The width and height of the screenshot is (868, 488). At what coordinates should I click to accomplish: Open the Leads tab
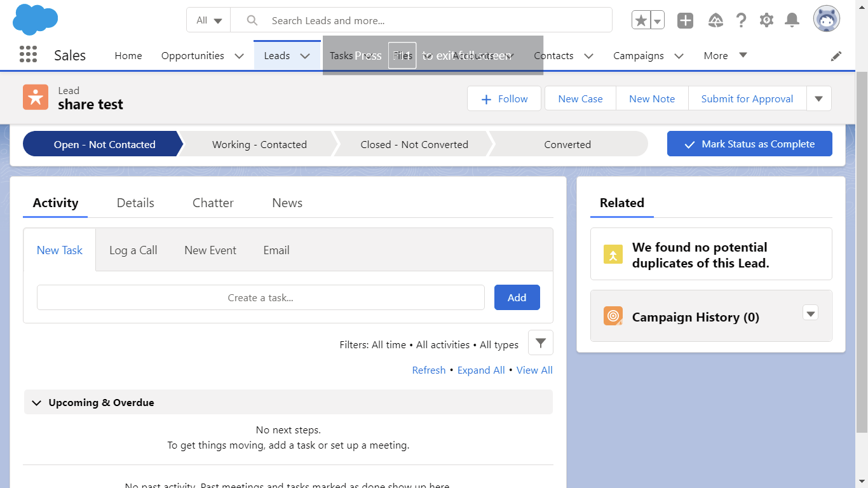tap(277, 56)
